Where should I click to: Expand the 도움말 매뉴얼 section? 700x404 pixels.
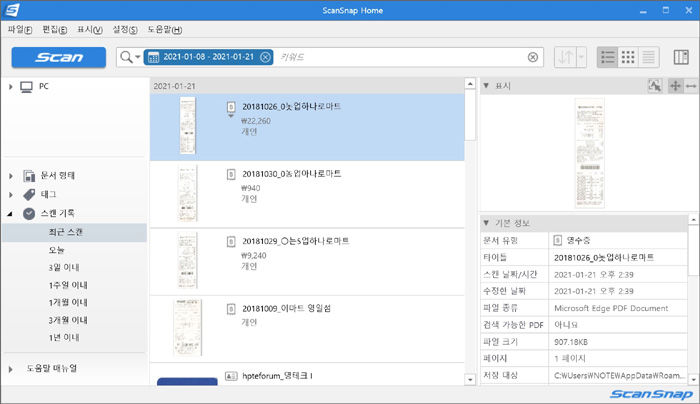[11, 369]
